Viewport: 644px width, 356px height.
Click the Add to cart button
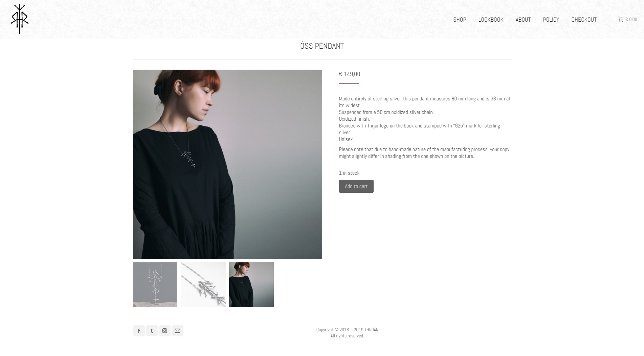(356, 186)
